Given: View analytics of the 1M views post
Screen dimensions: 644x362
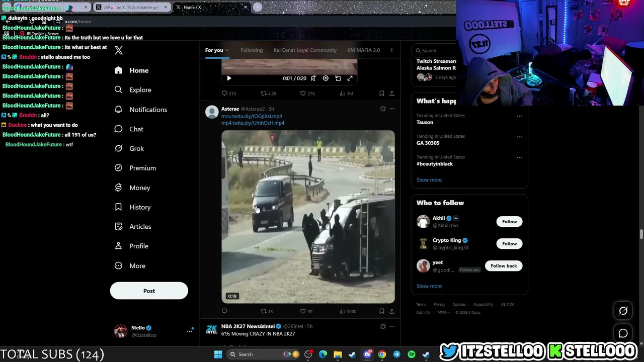Looking at the screenshot, I should click(x=347, y=94).
